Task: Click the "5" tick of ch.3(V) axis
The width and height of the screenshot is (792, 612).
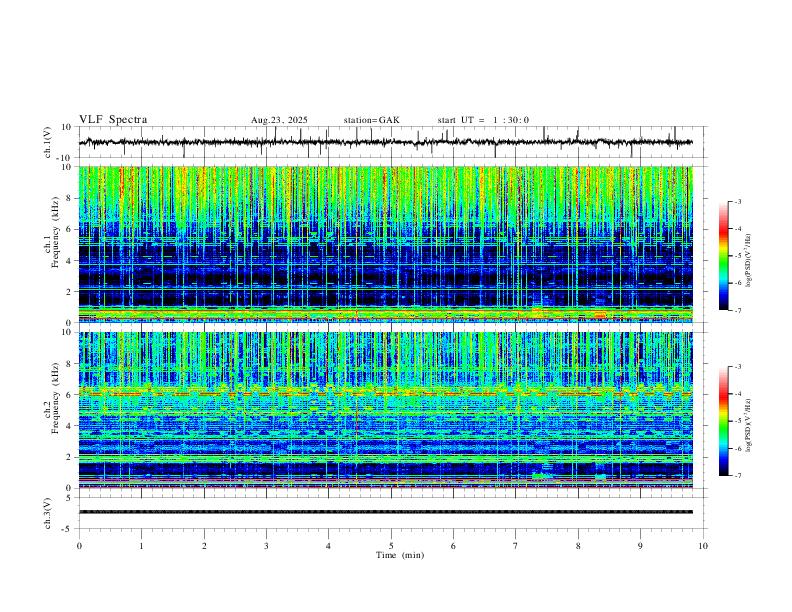Action: pyautogui.click(x=69, y=498)
